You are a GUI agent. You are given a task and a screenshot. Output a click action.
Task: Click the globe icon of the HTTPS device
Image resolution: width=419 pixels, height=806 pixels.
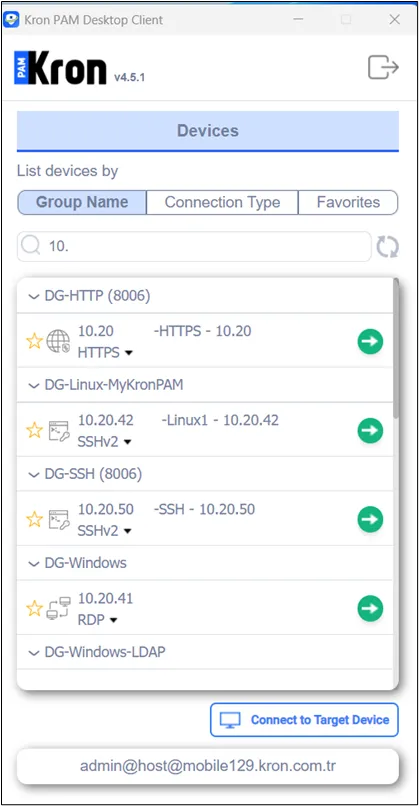tap(58, 341)
